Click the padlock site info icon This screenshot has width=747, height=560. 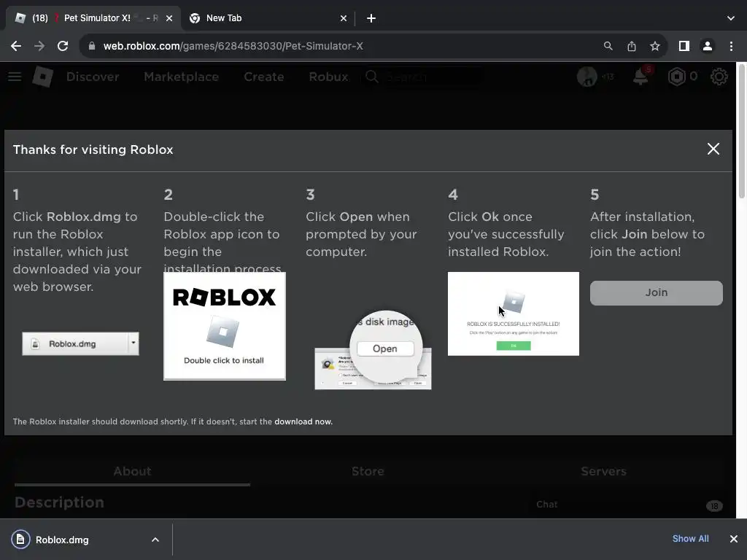tap(92, 46)
